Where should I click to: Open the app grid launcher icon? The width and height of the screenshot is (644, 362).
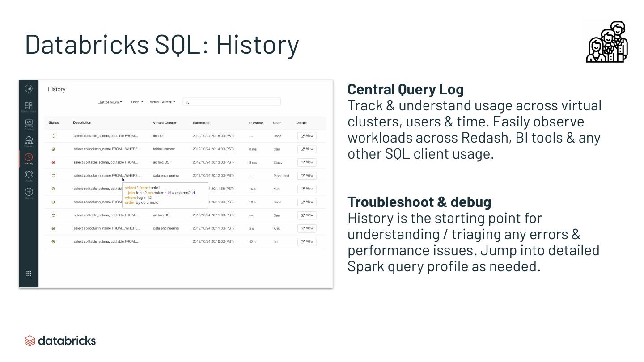(29, 274)
